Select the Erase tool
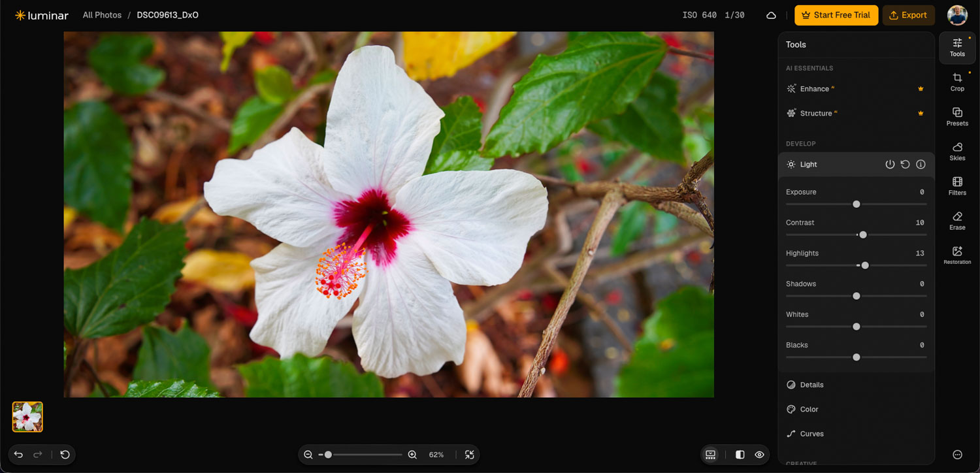The width and height of the screenshot is (980, 473). click(x=957, y=221)
